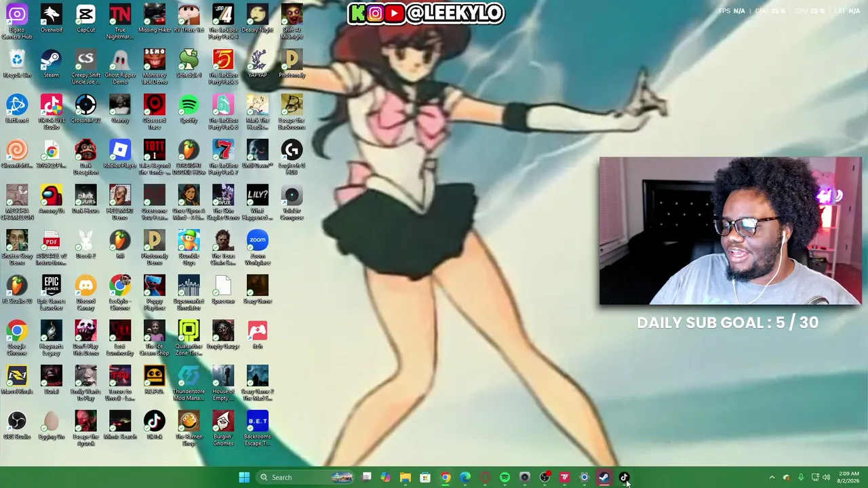Launch Marvel Rivals from the desktop
868x488 pixels.
[17, 380]
